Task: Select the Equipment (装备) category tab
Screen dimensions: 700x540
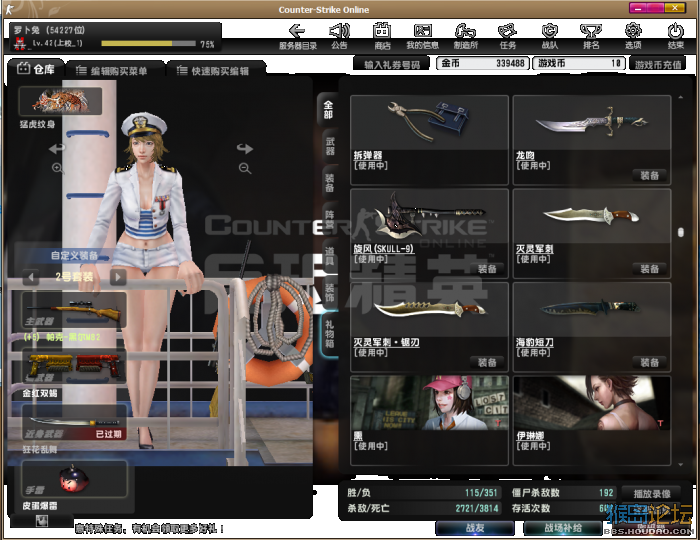Action: pyautogui.click(x=329, y=183)
